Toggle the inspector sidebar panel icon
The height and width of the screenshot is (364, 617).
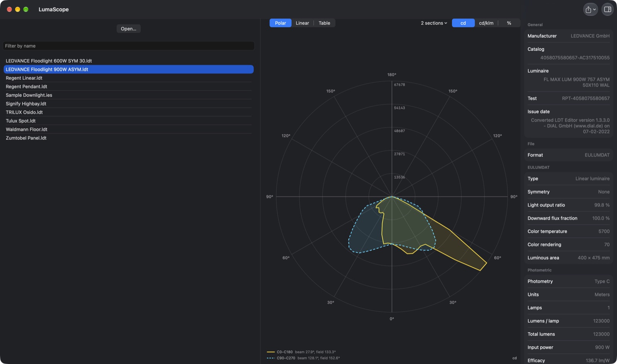[607, 10]
